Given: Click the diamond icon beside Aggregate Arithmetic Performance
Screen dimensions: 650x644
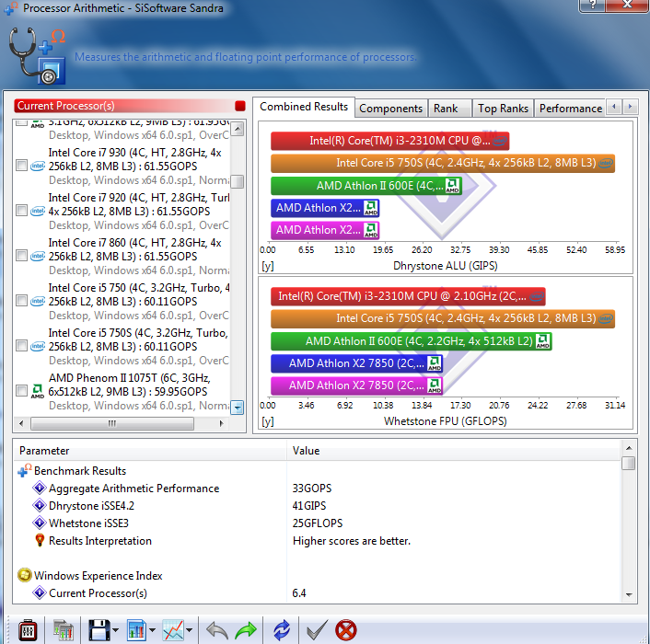Looking at the screenshot, I should click(x=39, y=488).
